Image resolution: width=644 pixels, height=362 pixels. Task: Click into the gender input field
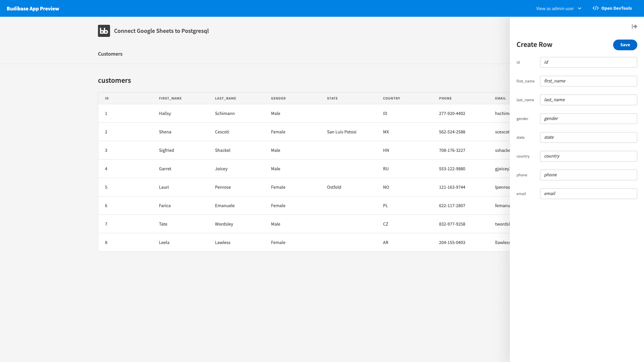pos(588,119)
